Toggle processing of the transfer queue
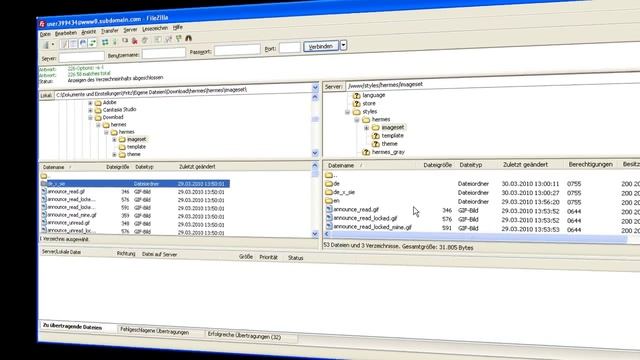This screenshot has height=360, width=640. pyautogui.click(x=115, y=41)
